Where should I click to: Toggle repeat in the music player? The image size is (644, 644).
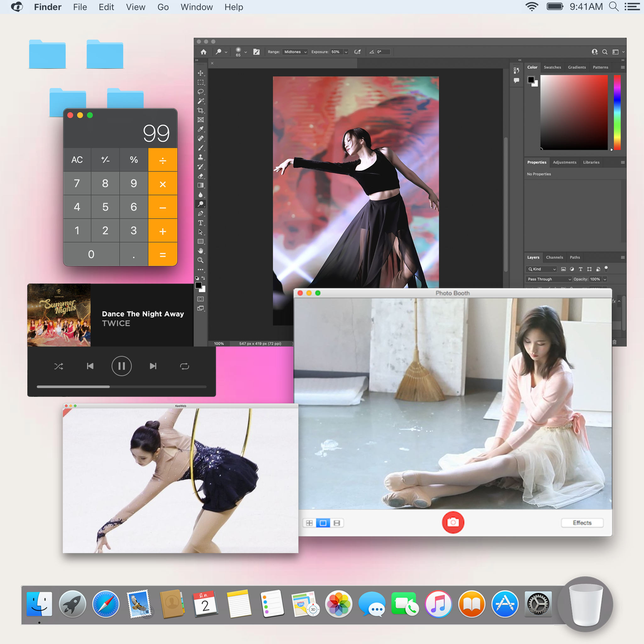coord(184,366)
